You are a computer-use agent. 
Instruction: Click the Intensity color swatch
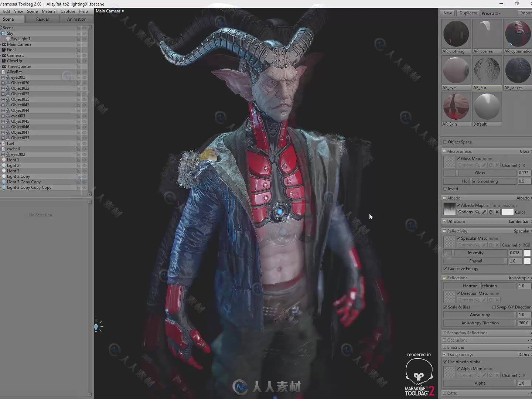click(x=527, y=253)
